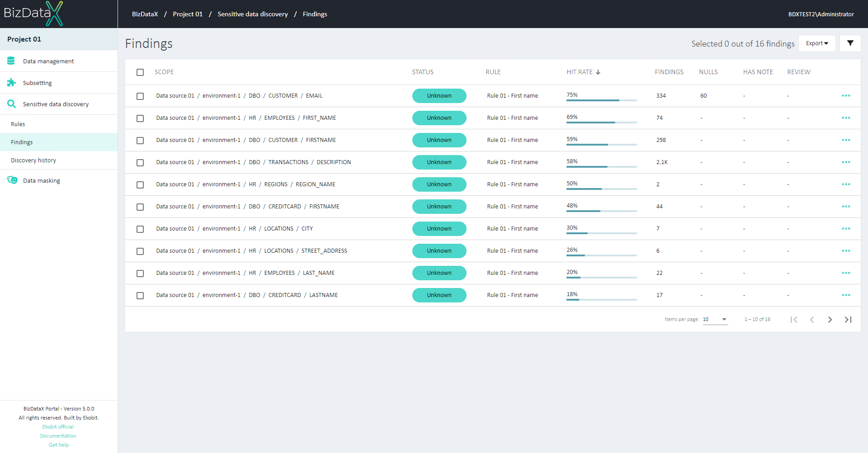This screenshot has height=453, width=868.
Task: Check the EMPLOYEES / FIRST_NAME row checkbox
Action: point(140,118)
